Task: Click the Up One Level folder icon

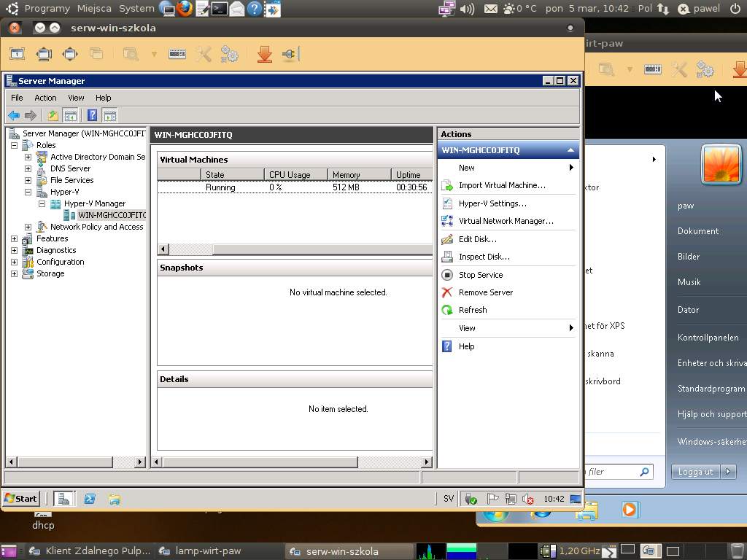Action: (x=53, y=115)
